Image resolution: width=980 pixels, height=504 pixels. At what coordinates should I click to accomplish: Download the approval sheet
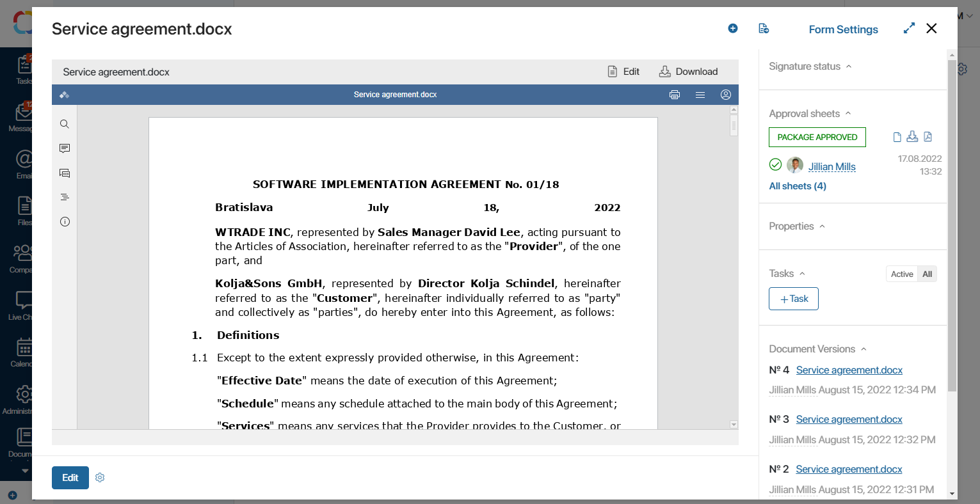click(x=912, y=136)
